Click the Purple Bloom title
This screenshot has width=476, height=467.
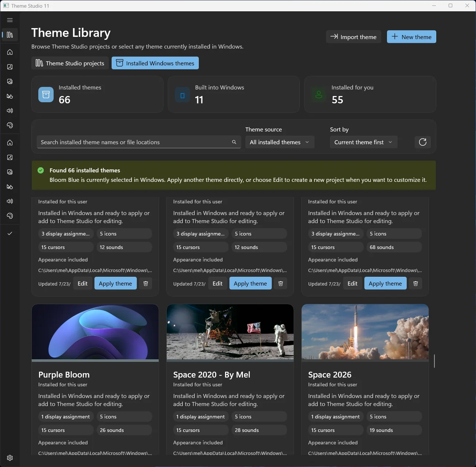point(64,375)
